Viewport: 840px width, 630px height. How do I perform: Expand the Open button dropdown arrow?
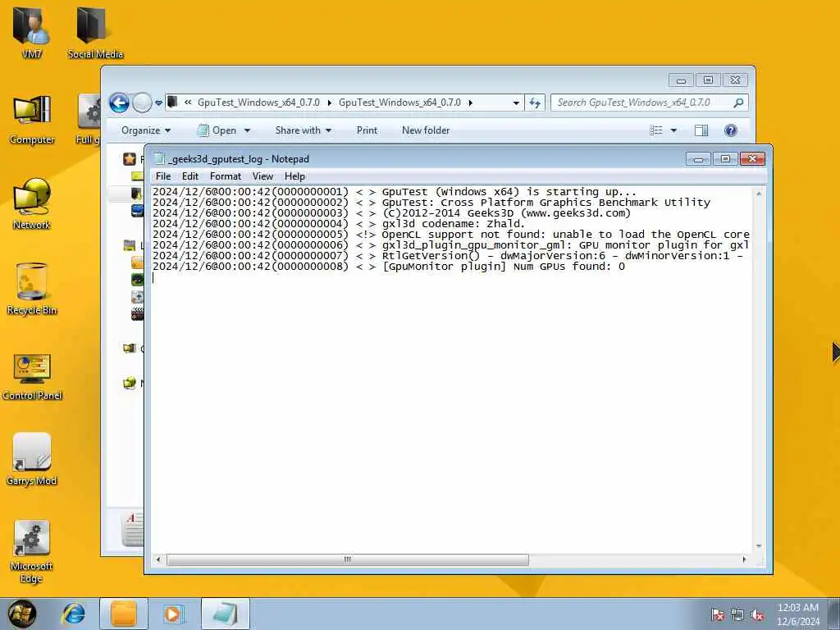[247, 130]
